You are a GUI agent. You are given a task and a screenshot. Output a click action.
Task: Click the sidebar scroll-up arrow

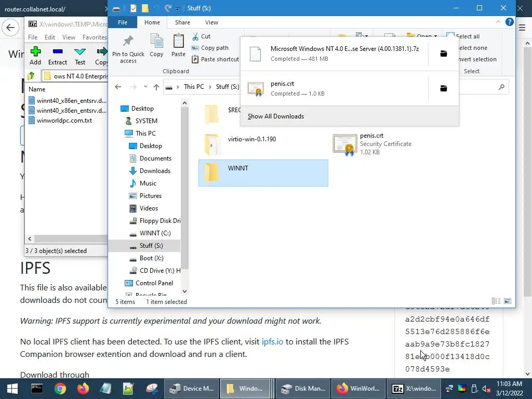tap(184, 103)
